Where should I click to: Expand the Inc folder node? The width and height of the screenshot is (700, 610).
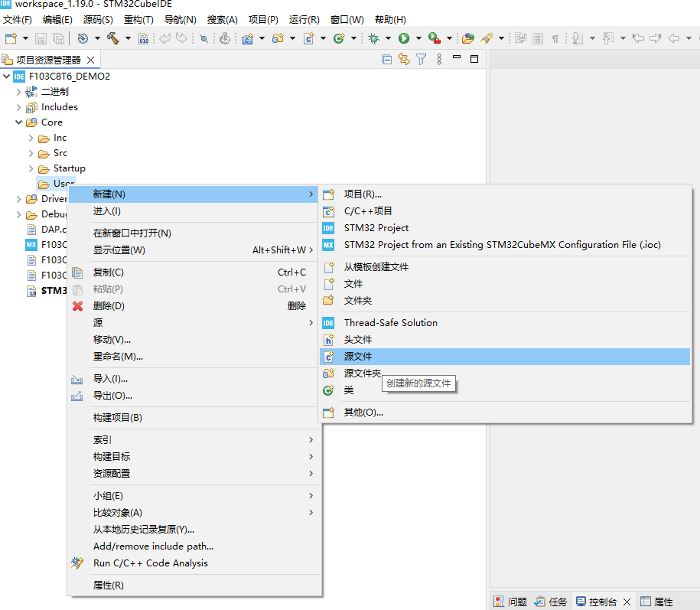tap(31, 138)
